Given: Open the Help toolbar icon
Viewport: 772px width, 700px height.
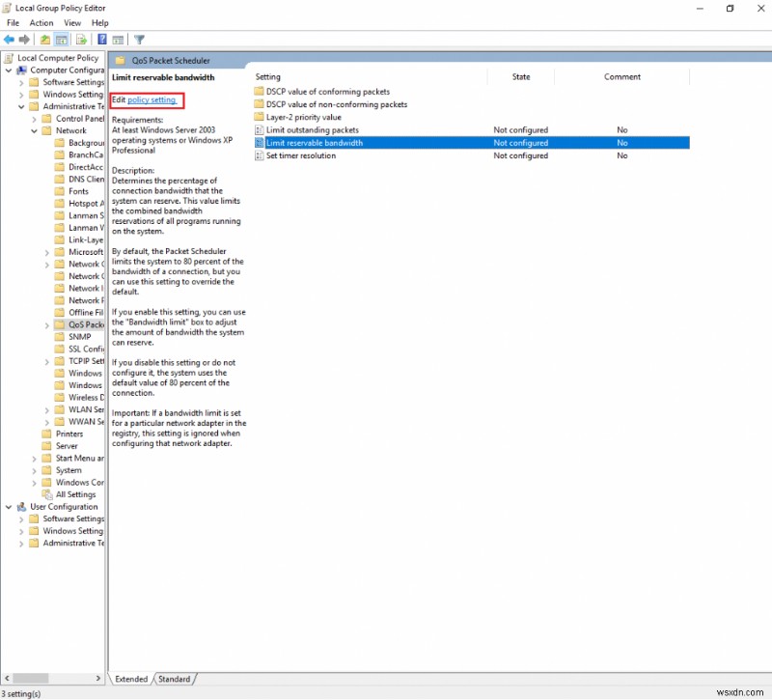Looking at the screenshot, I should point(101,40).
